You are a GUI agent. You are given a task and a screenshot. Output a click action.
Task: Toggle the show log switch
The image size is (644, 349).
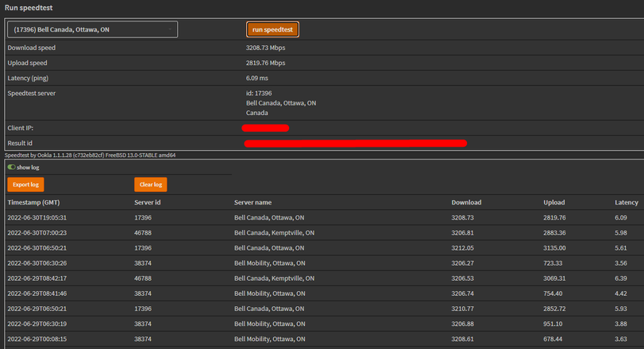coord(12,167)
